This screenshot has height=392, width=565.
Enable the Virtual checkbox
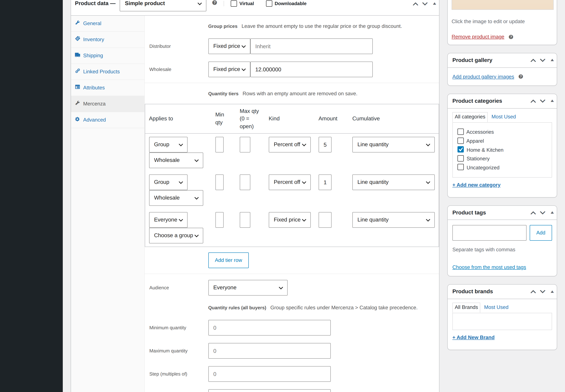234,4
